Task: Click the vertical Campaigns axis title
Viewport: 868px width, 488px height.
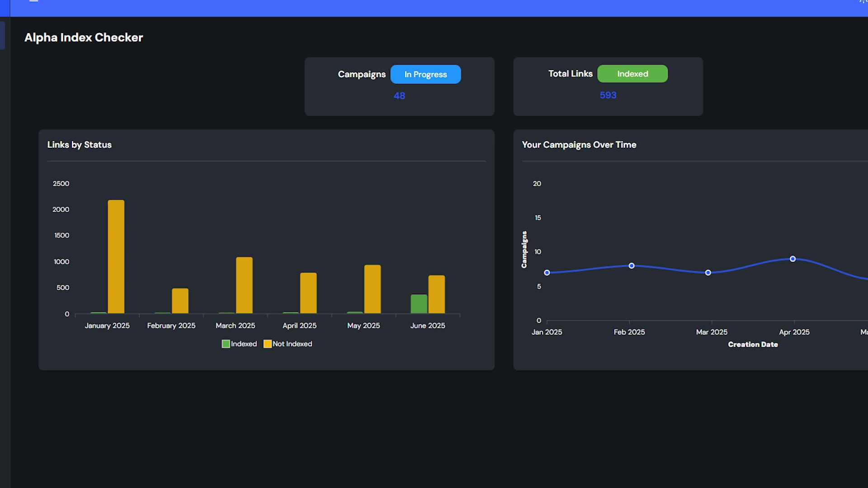Action: pos(524,249)
